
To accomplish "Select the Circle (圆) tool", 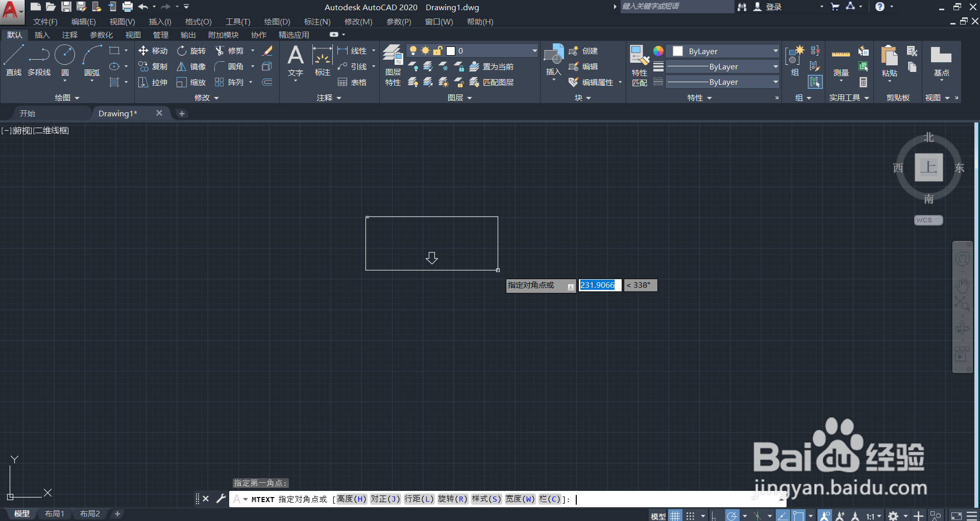I will tap(65, 60).
